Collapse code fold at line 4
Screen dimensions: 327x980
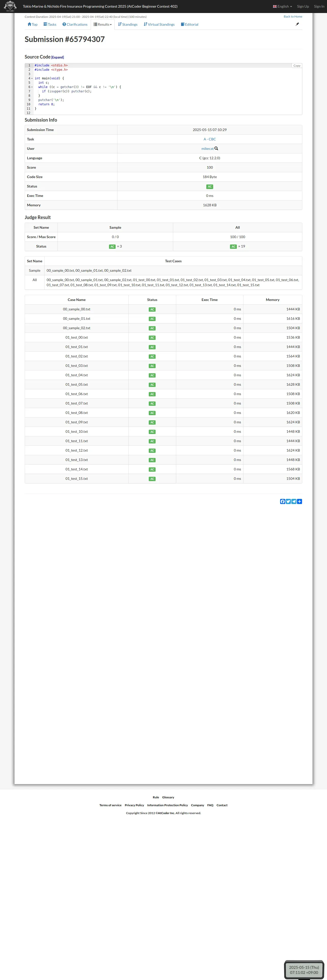point(32,78)
